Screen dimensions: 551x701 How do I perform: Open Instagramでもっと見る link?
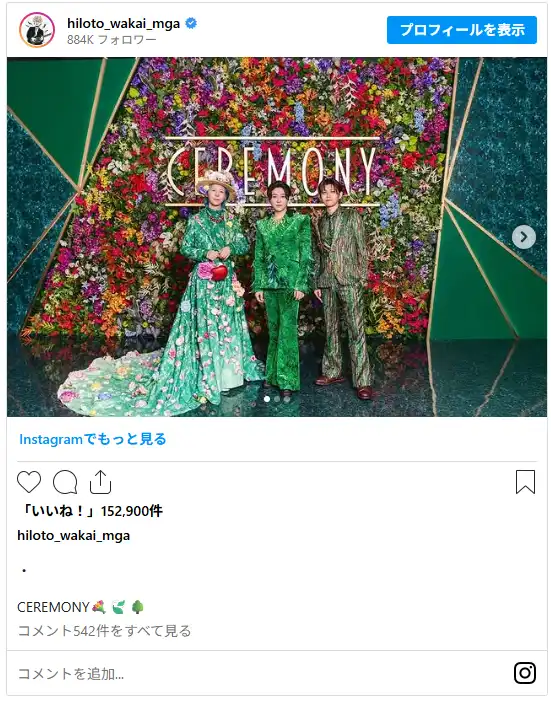point(93,439)
